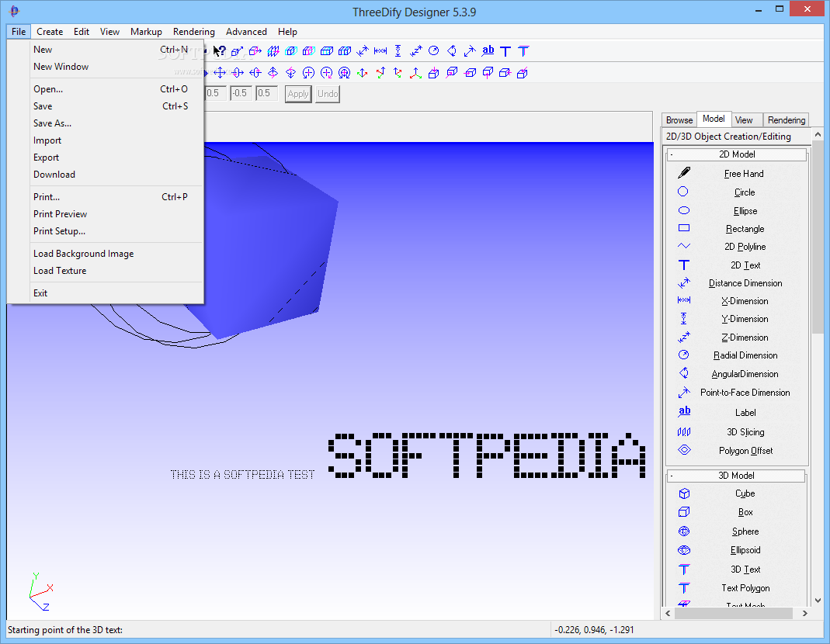Collapse the 3D Model section header
Image resolution: width=830 pixels, height=644 pixels.
(736, 475)
